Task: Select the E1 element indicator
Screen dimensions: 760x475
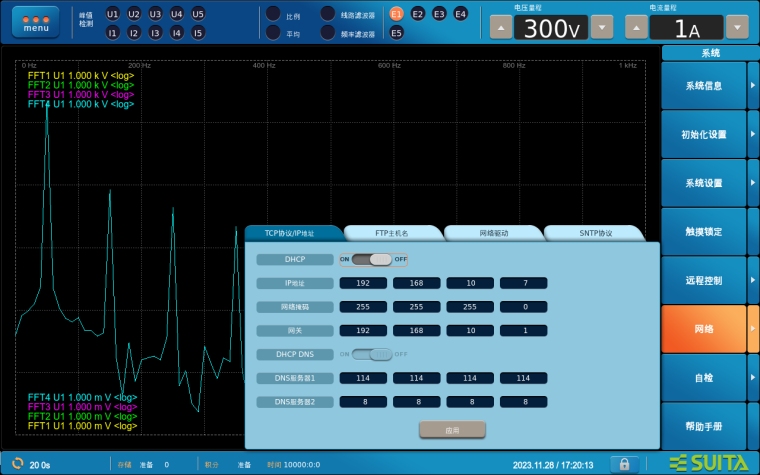Action: click(x=396, y=14)
